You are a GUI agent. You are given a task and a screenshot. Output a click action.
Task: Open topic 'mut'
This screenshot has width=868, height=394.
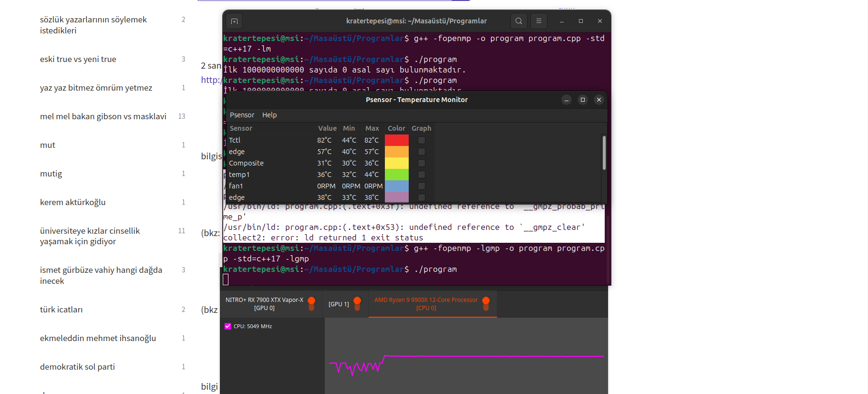(x=48, y=145)
